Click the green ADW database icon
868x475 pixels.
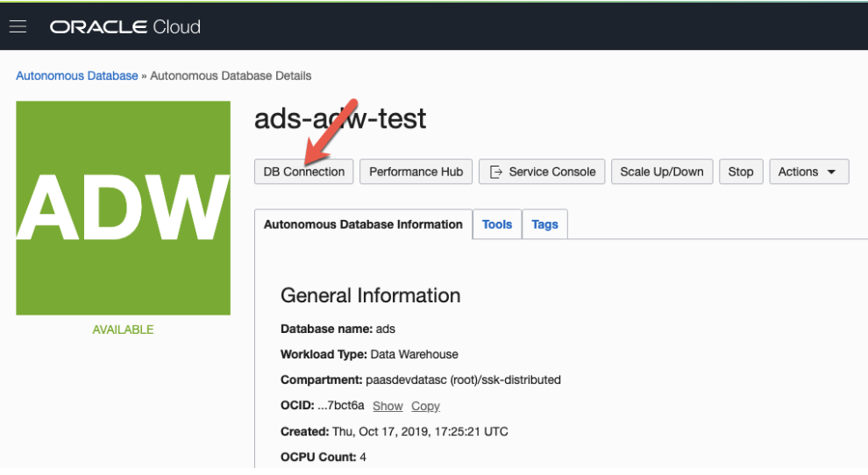pos(123,208)
